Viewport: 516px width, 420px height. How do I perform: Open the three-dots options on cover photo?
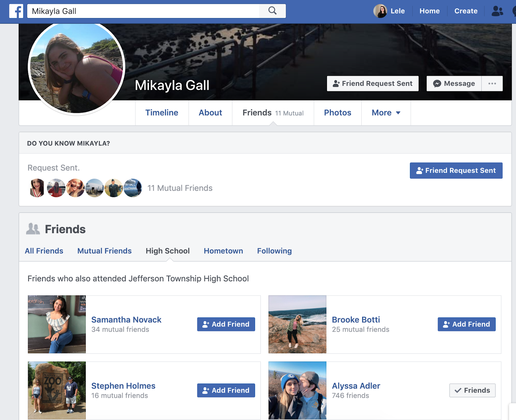click(x=492, y=84)
